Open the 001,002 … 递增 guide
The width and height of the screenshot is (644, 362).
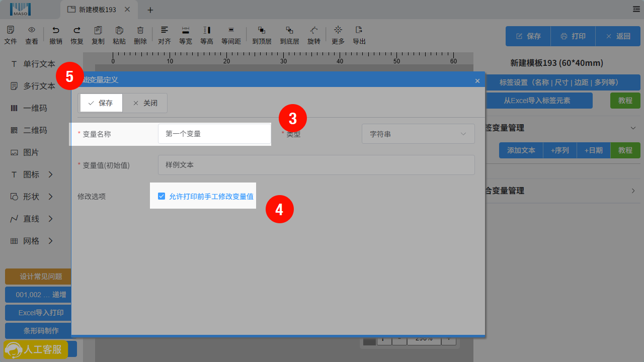point(38,295)
